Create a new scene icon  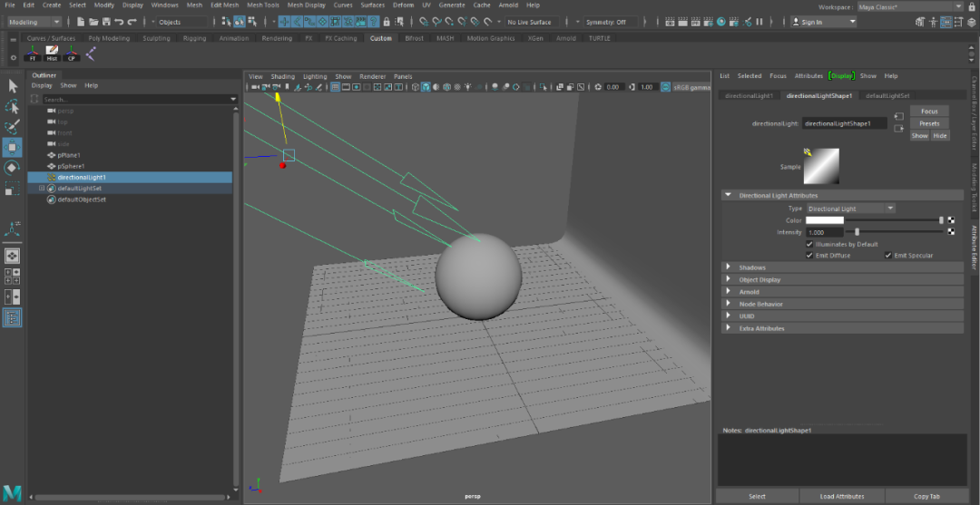(x=82, y=22)
